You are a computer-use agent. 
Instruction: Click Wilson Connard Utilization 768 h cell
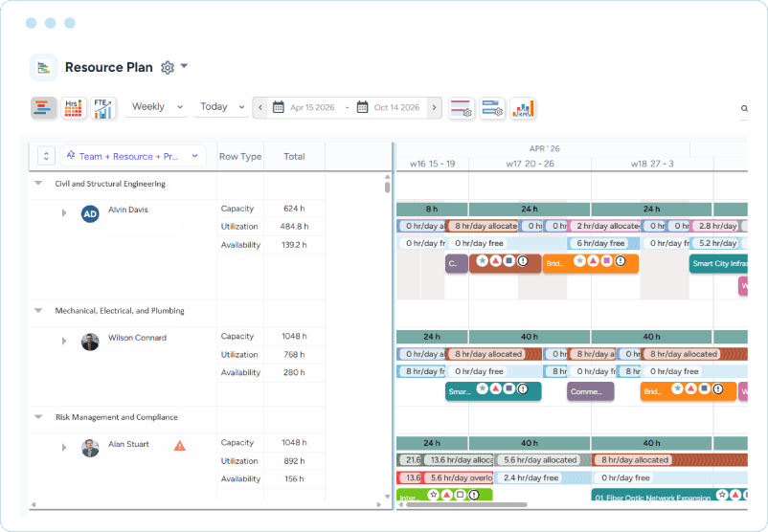pos(294,354)
